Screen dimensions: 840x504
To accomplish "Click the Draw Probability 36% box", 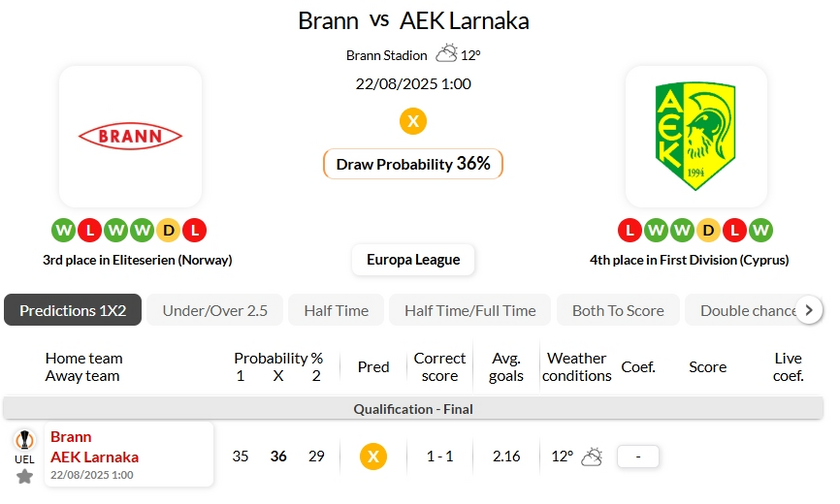I will (413, 164).
